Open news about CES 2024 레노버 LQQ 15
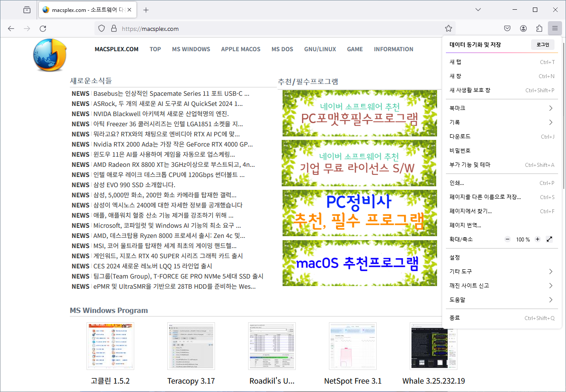This screenshot has width=566, height=392. (153, 266)
